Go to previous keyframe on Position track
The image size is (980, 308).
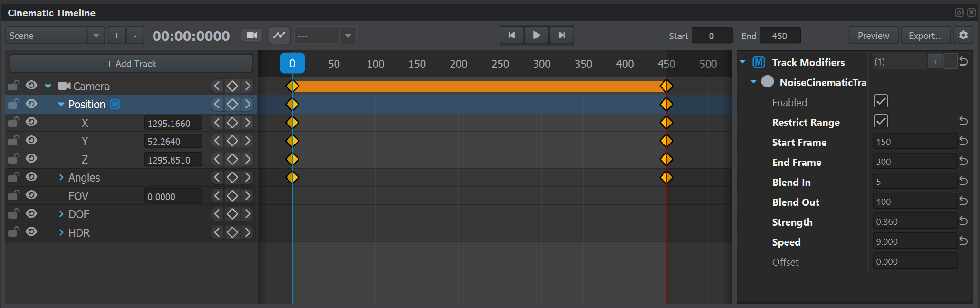(217, 104)
